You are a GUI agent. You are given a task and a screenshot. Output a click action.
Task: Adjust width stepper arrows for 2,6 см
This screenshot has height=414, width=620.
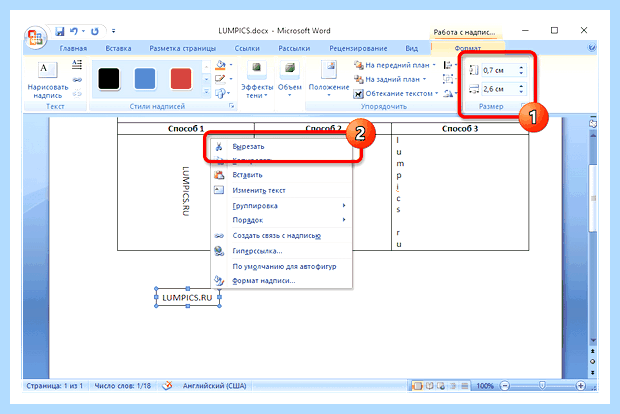(x=521, y=89)
